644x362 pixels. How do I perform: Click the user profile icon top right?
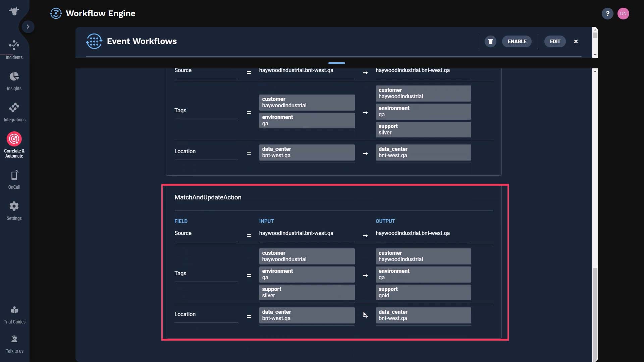(624, 13)
